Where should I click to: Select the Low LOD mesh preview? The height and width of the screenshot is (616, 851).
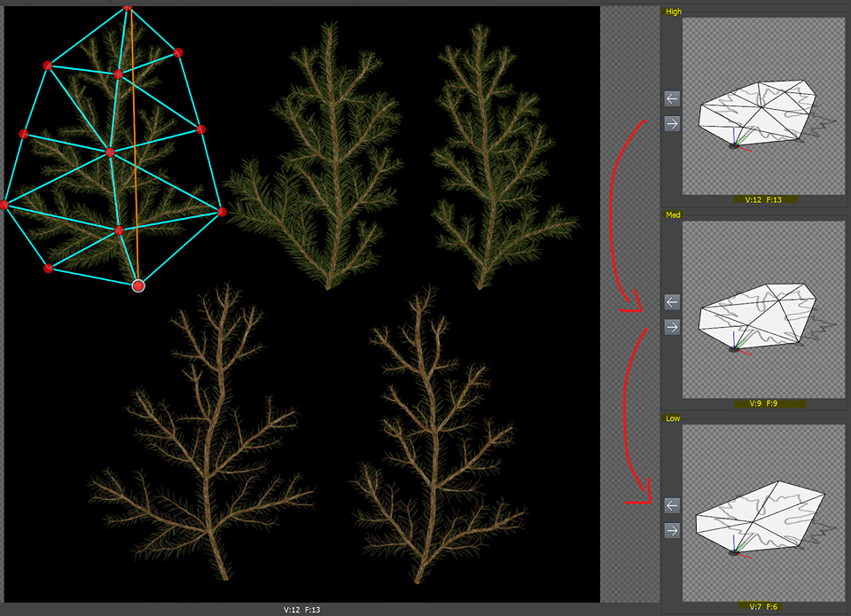pyautogui.click(x=763, y=513)
